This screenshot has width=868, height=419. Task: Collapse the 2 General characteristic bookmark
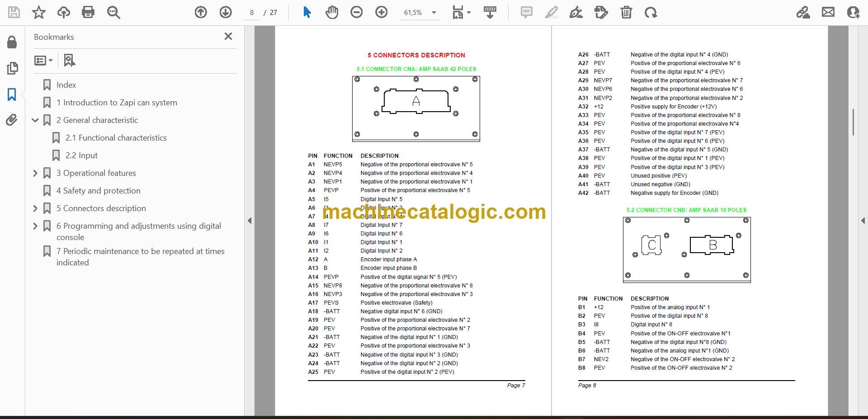pos(35,120)
